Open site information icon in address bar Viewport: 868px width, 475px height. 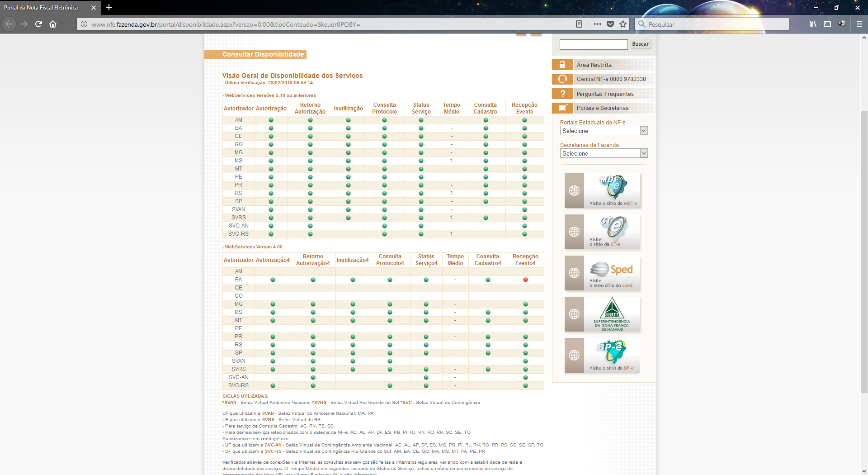(84, 24)
